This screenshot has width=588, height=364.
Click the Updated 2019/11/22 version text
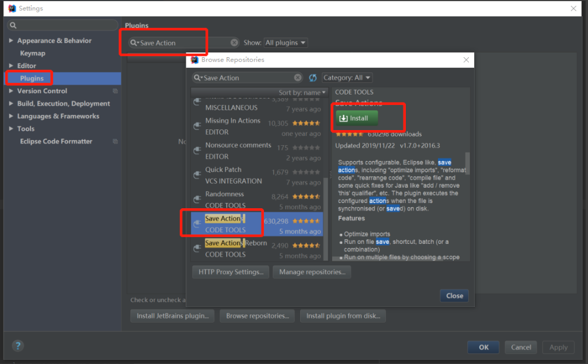point(387,146)
